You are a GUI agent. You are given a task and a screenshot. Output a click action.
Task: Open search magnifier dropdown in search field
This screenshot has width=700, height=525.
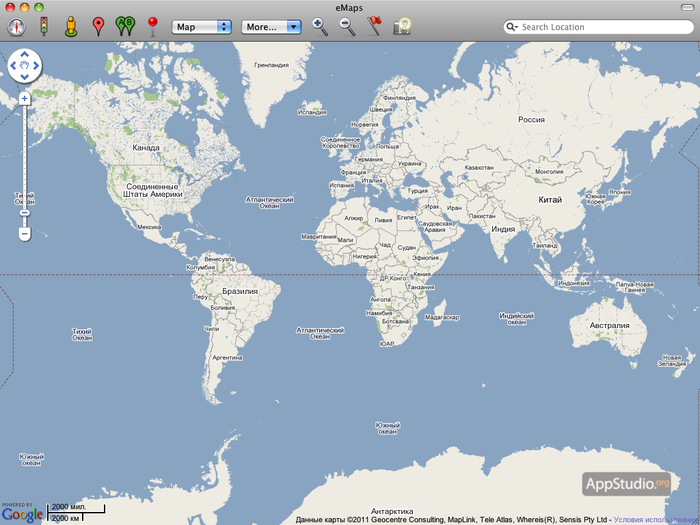pyautogui.click(x=513, y=27)
